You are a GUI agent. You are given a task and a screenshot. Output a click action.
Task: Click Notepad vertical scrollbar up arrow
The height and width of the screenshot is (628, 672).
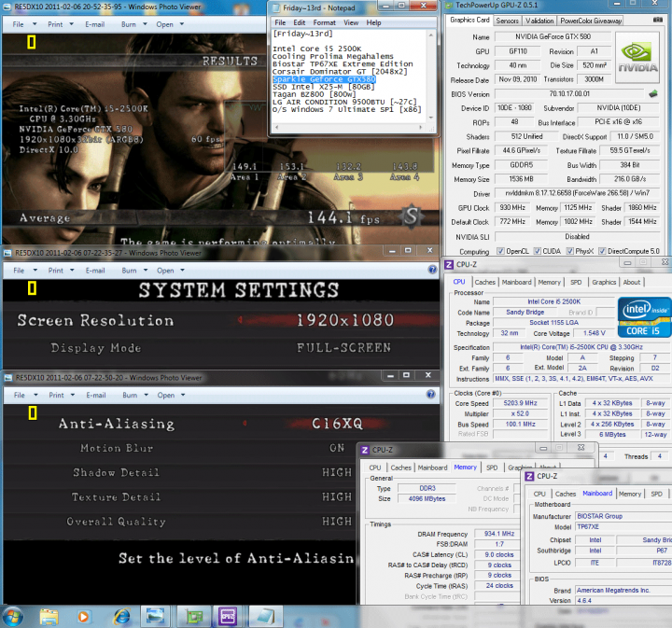tap(430, 35)
